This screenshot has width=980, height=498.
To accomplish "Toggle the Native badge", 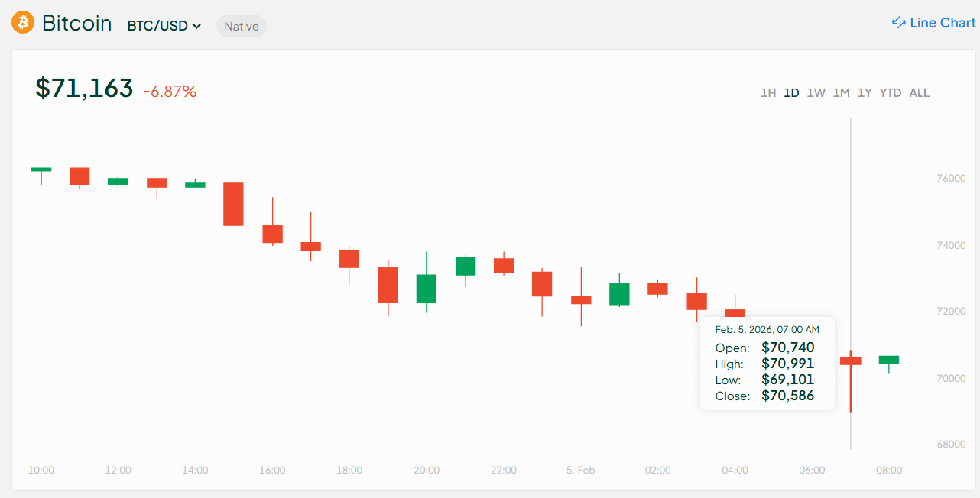I will click(241, 27).
